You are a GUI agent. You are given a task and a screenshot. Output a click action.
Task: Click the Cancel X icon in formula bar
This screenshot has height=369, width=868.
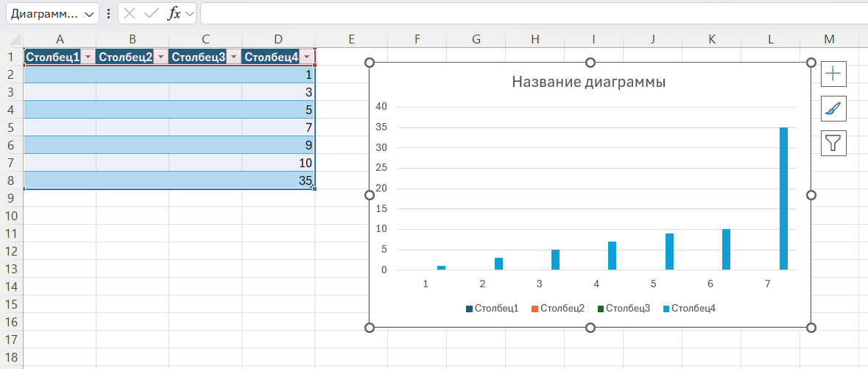click(x=130, y=14)
